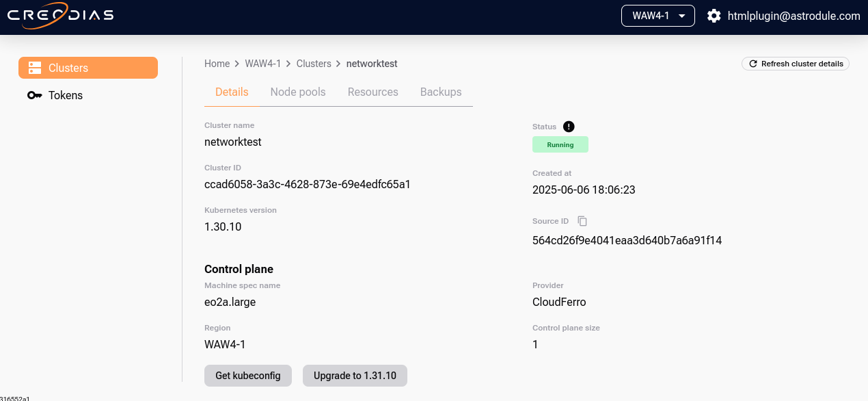Open the settings gear in top bar
The image size is (868, 401).
tap(714, 15)
